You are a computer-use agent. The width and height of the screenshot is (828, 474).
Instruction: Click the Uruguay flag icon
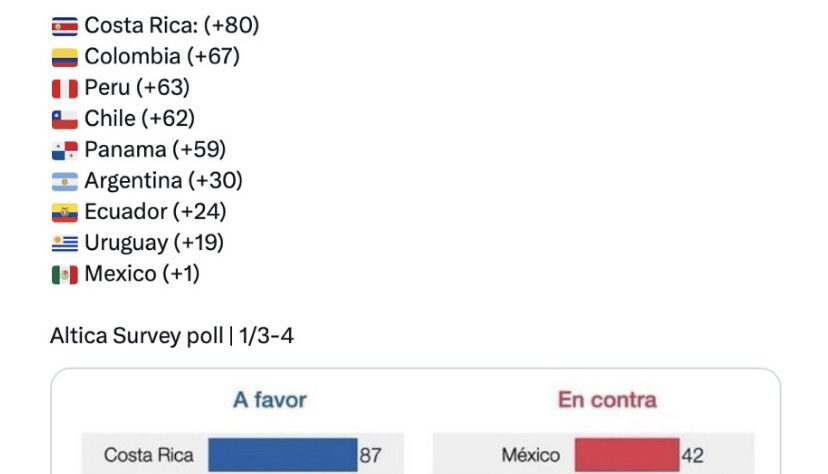coord(64,243)
